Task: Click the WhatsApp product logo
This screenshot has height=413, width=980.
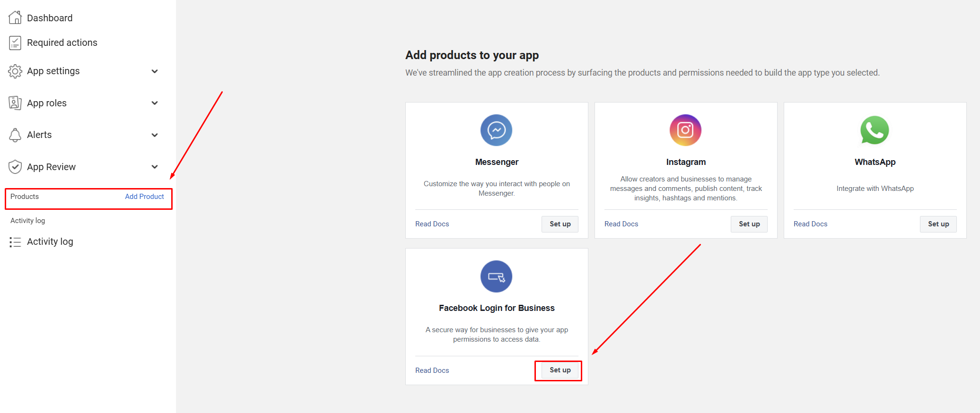Action: [875, 130]
